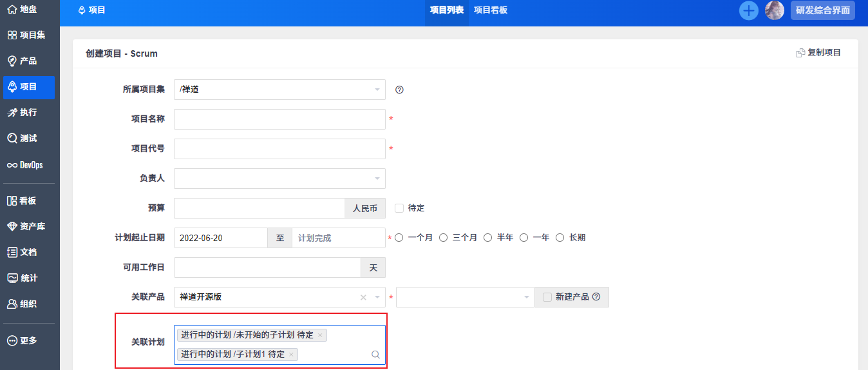This screenshot has height=370, width=868.
Task: Open the 人民币 currency selector
Action: click(365, 208)
